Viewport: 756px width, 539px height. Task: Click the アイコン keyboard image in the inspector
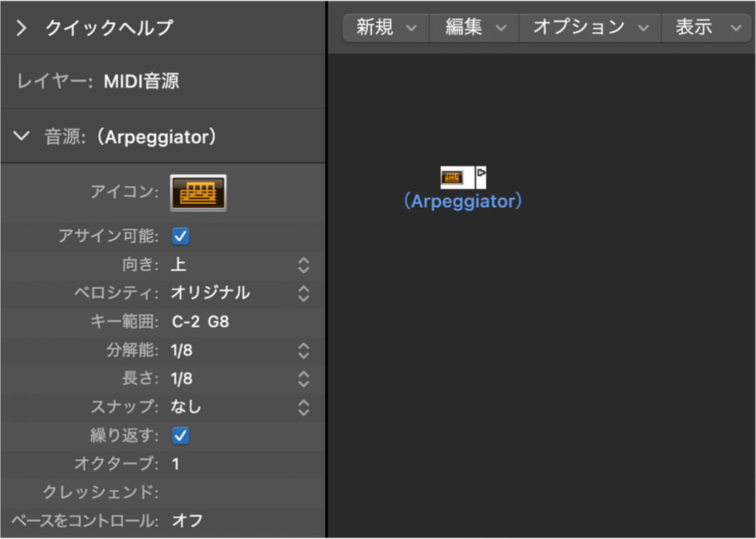click(198, 191)
